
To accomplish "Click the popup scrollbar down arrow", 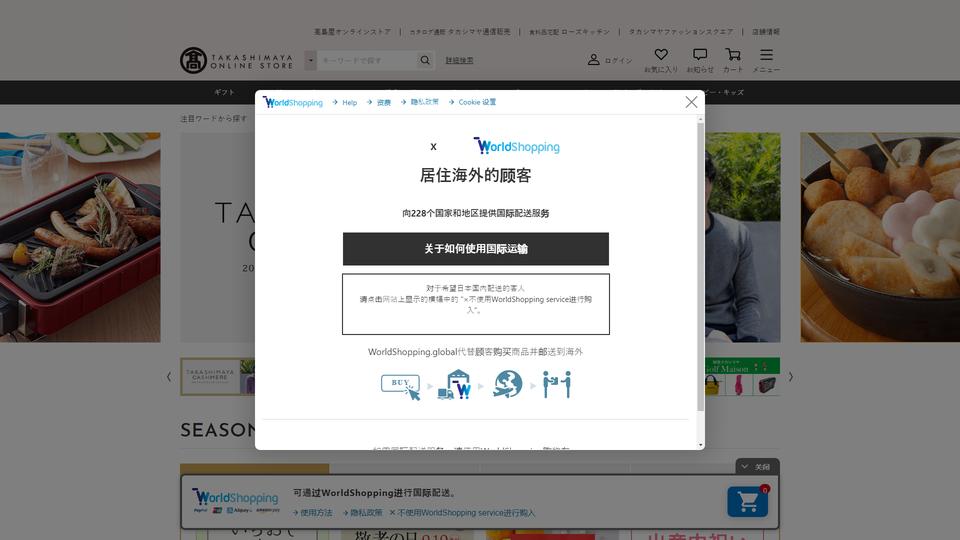I will tap(700, 445).
